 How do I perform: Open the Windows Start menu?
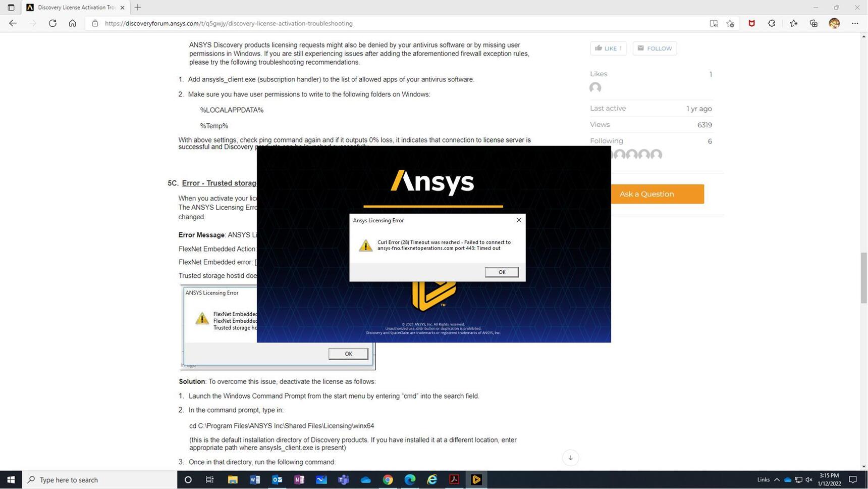11,480
